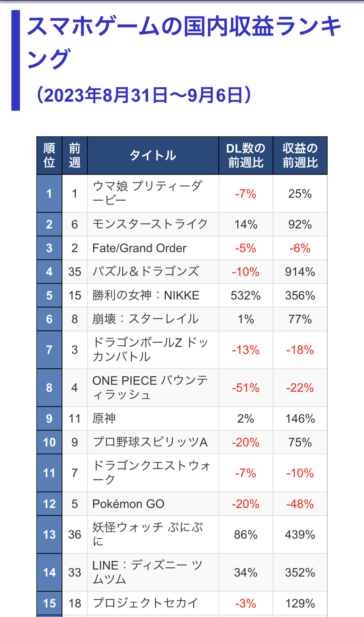Click the 崩壊:スターレイル title
The width and height of the screenshot is (364, 617).
[145, 319]
